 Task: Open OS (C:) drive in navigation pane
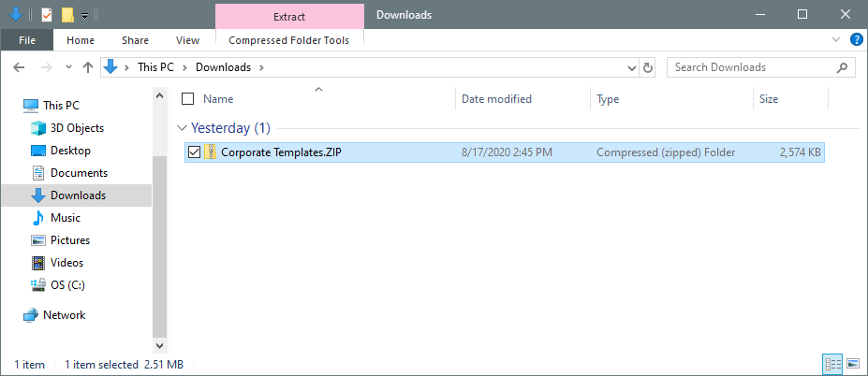click(67, 285)
